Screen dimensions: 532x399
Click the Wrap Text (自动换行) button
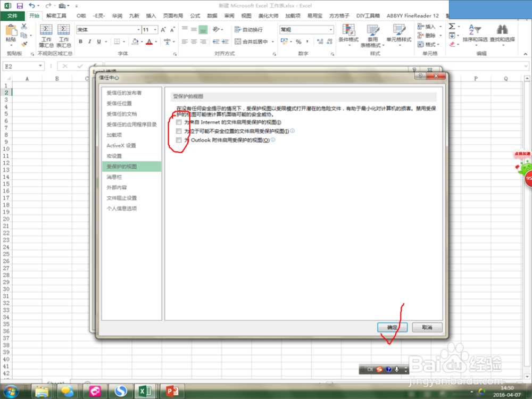[248, 30]
